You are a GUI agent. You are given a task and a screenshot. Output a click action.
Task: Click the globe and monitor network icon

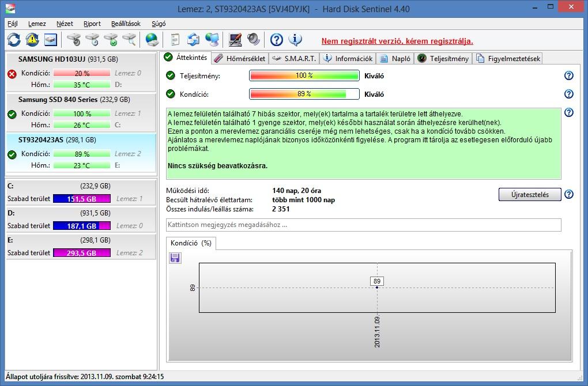point(212,40)
